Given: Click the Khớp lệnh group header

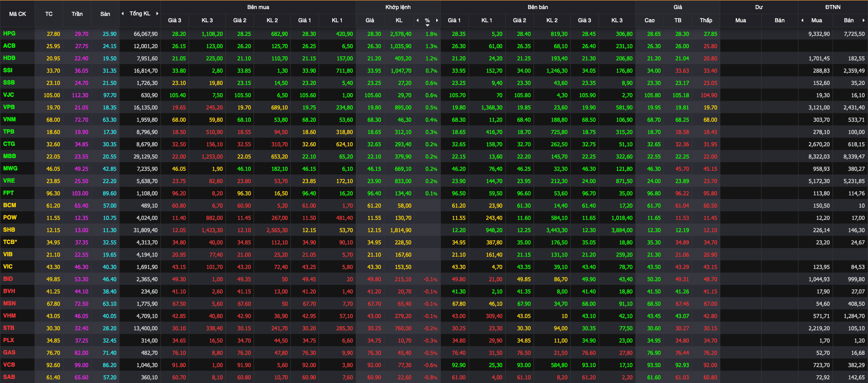Looking at the screenshot, I should tap(398, 7).
